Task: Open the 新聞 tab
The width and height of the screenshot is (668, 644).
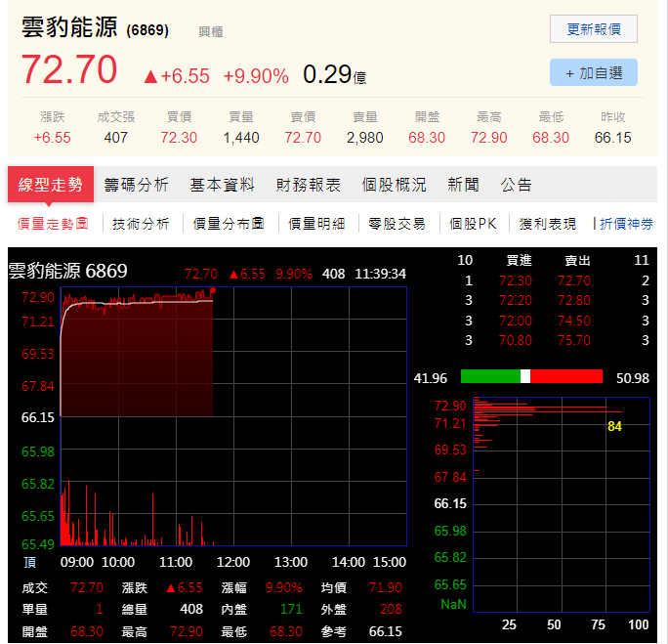Action: (464, 185)
